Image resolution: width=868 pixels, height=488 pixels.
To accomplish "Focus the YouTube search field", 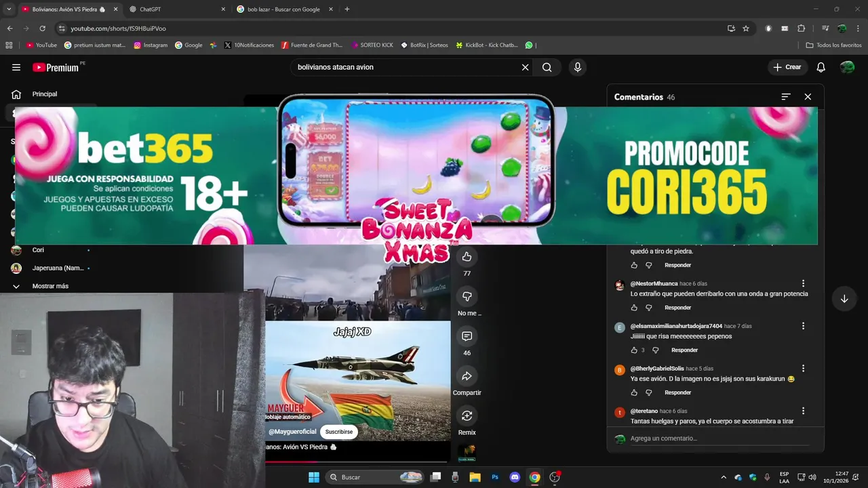I will click(406, 67).
